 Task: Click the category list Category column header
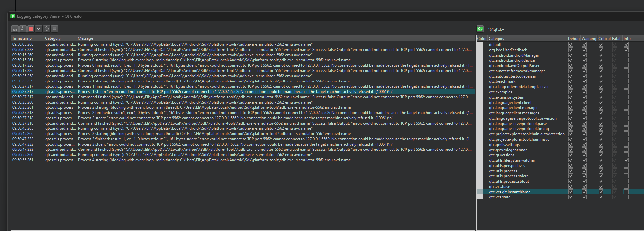point(527,39)
